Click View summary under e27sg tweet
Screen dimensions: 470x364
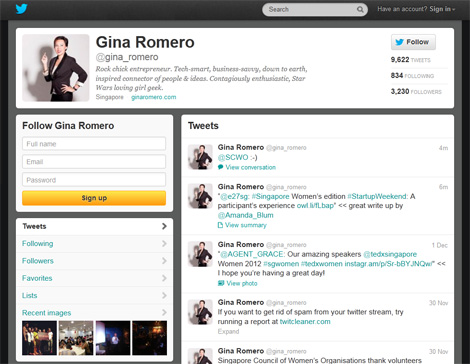[x=246, y=225]
